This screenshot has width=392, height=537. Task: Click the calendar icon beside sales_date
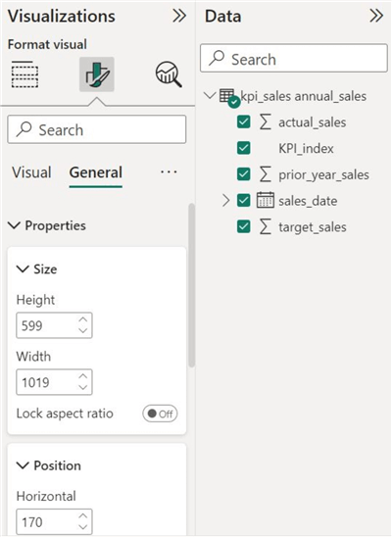(x=266, y=200)
